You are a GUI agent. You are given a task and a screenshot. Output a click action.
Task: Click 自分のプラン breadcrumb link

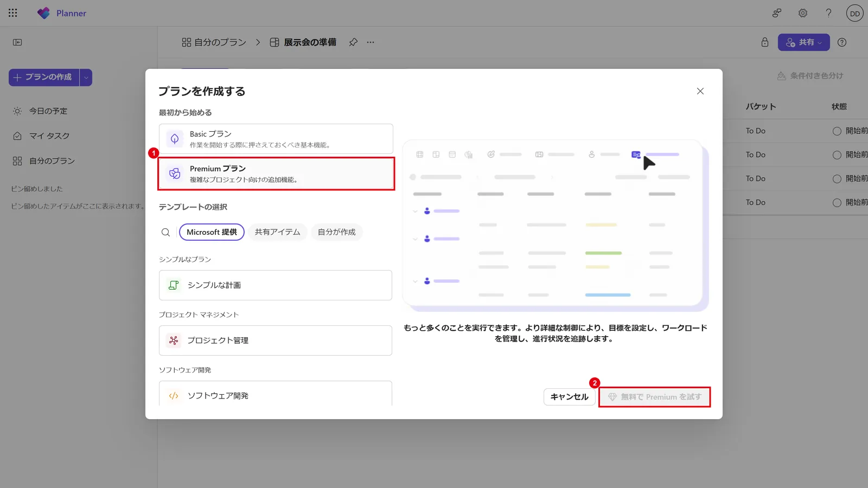(214, 42)
